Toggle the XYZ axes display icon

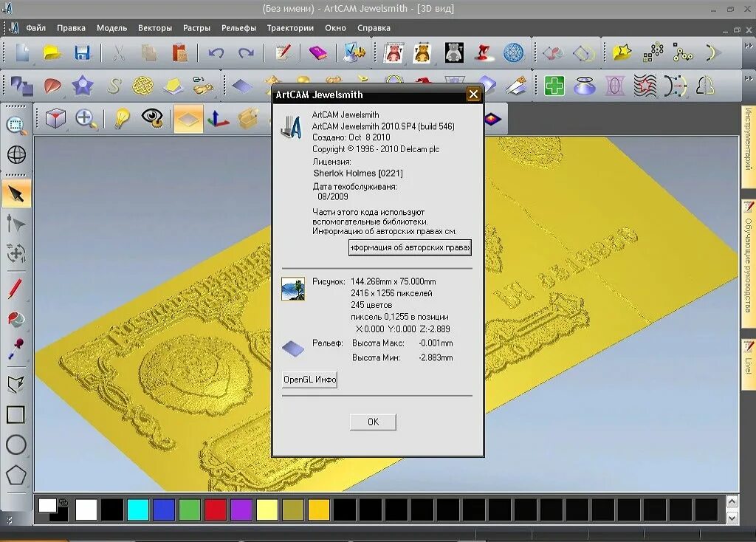tap(218, 118)
